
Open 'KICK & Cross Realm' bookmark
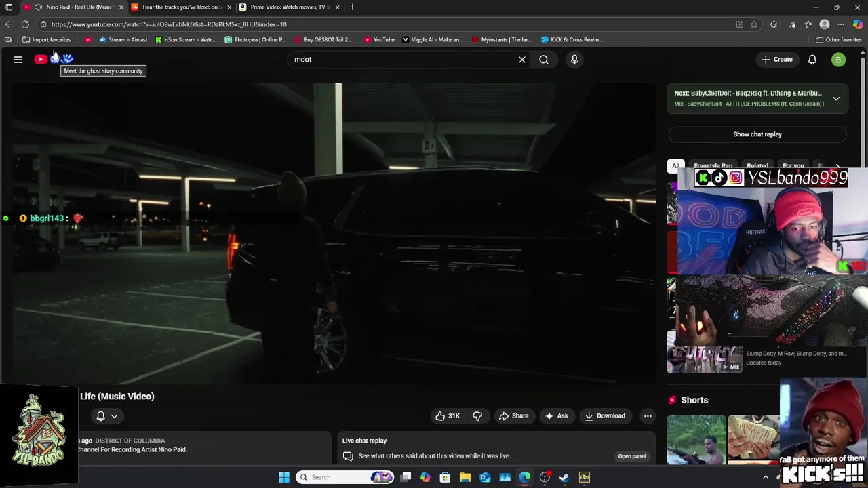[x=572, y=39]
